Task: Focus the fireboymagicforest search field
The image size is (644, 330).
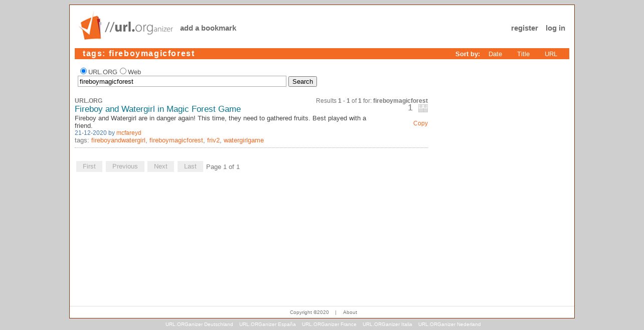Action: point(182,81)
